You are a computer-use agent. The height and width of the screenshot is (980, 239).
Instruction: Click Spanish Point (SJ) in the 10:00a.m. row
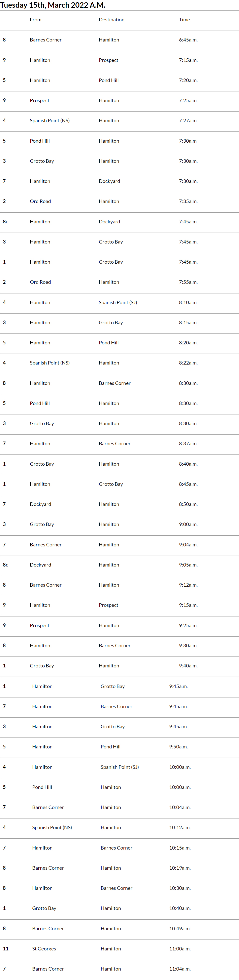tap(119, 767)
